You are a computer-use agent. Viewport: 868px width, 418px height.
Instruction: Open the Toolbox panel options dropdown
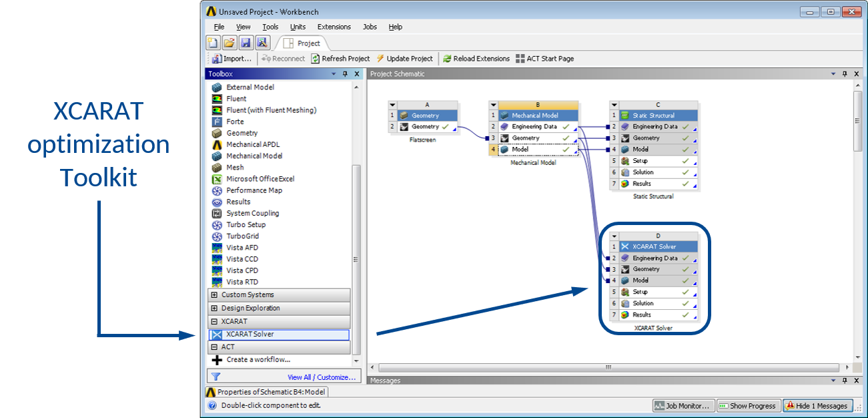click(x=334, y=74)
